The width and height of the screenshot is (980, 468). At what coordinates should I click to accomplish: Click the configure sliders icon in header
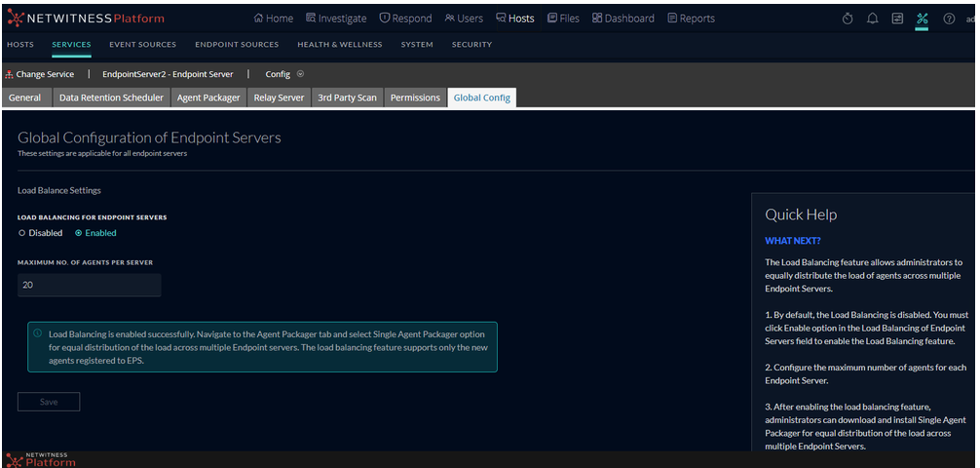(897, 19)
